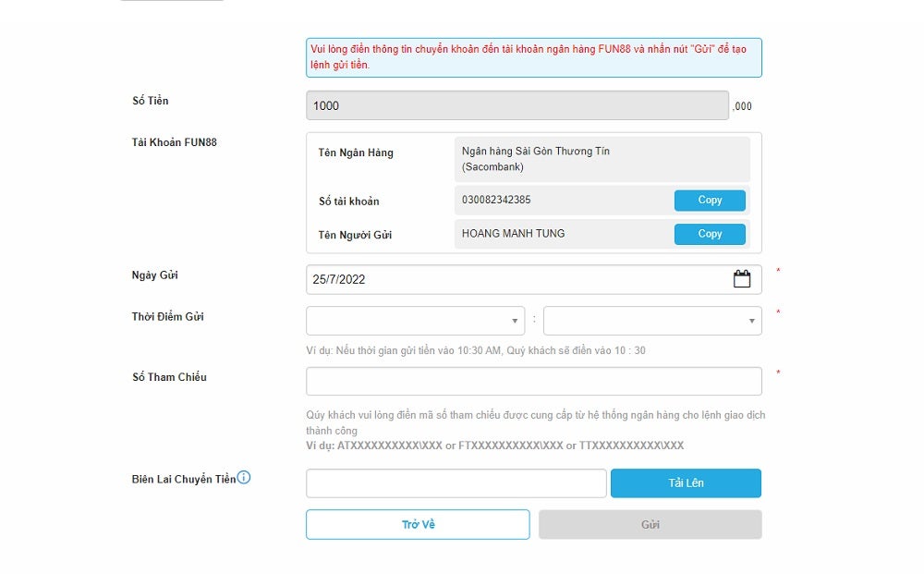Open the hour dropdown for Thời Điểm Gửi
Image resolution: width=924 pixels, height=574 pixels.
click(416, 321)
